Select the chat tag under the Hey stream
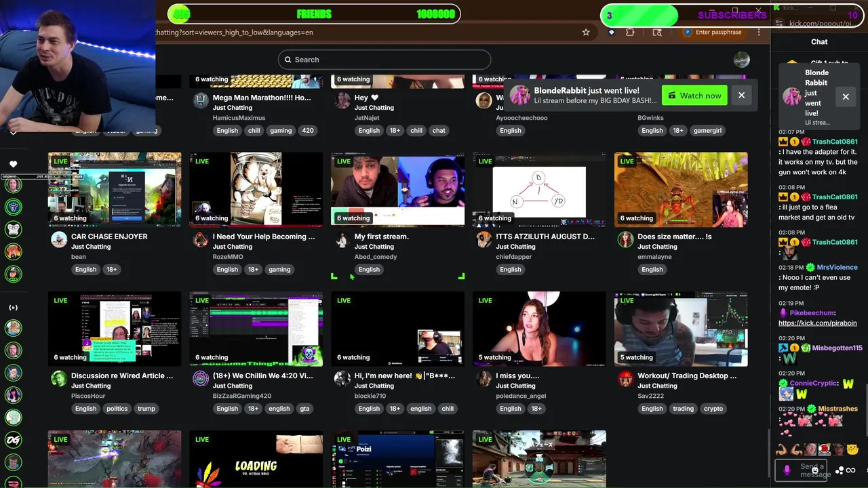The width and height of the screenshot is (868, 488). (439, 131)
